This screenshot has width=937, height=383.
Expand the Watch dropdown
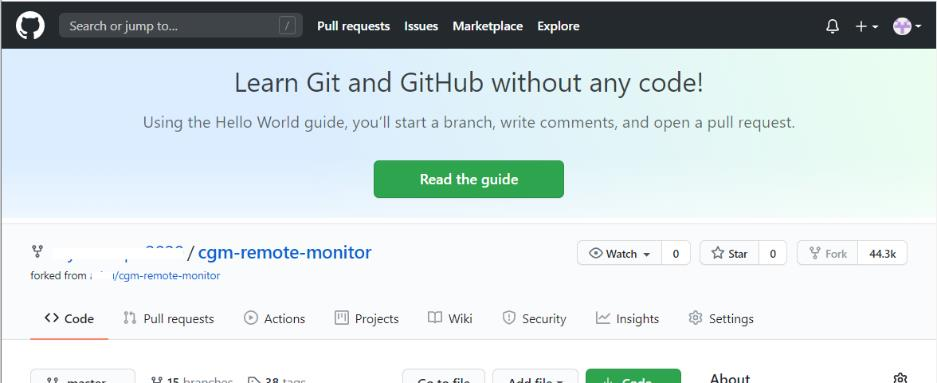[x=619, y=253]
